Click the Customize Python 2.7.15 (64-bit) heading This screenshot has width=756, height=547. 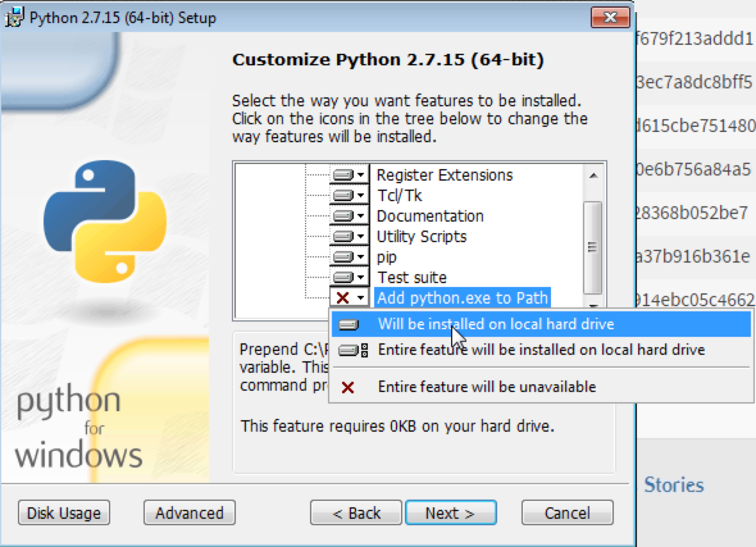point(388,60)
